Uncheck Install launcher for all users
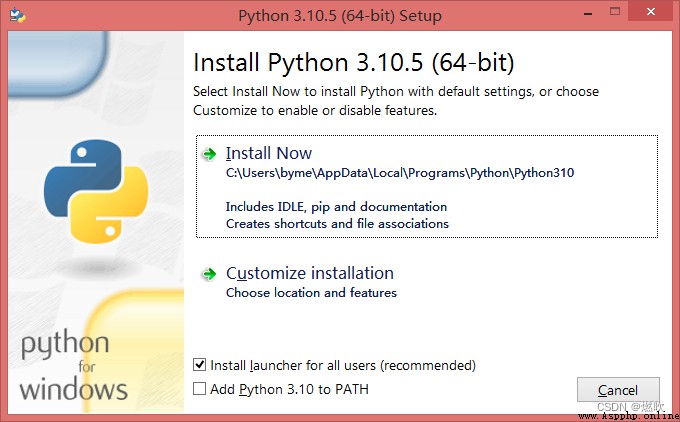 [199, 365]
